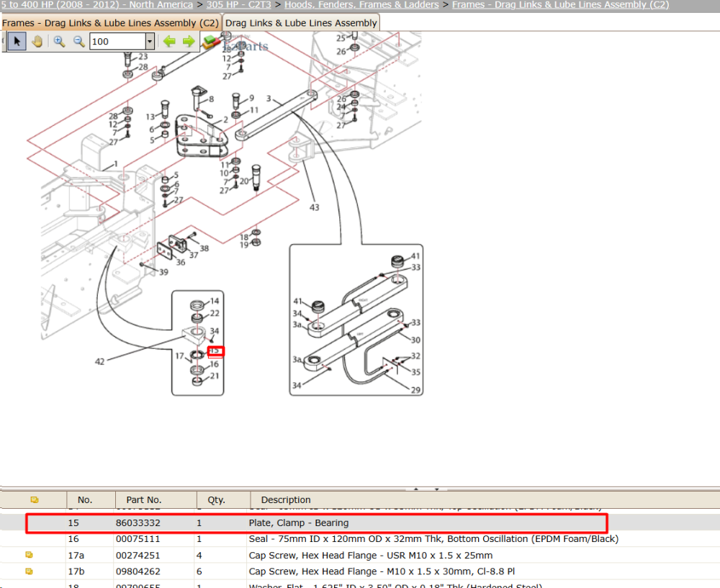Switch to Drag Links & Lube Lines Assembly tab
720x588 pixels.
coord(301,23)
